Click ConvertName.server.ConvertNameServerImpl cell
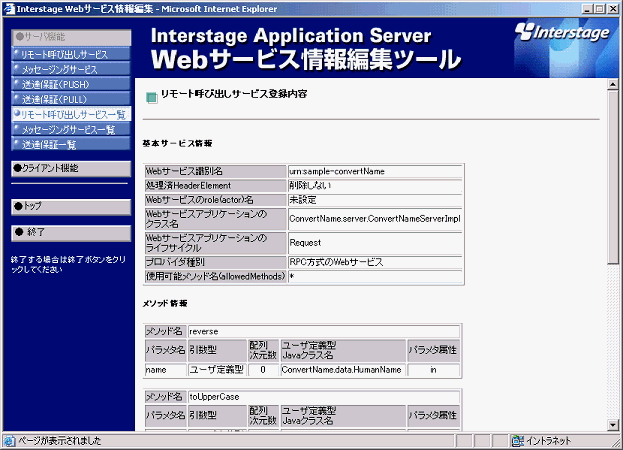Image resolution: width=623 pixels, height=450 pixels. coord(375,219)
